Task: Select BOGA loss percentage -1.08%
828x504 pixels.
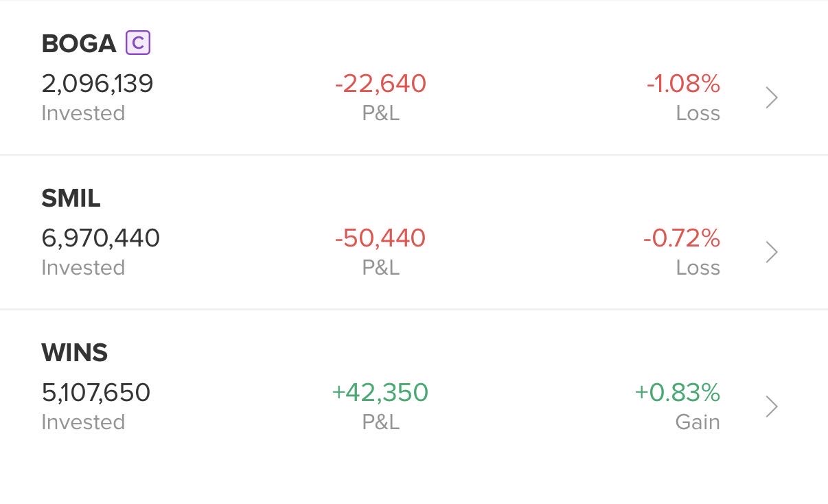Action: coord(683,84)
